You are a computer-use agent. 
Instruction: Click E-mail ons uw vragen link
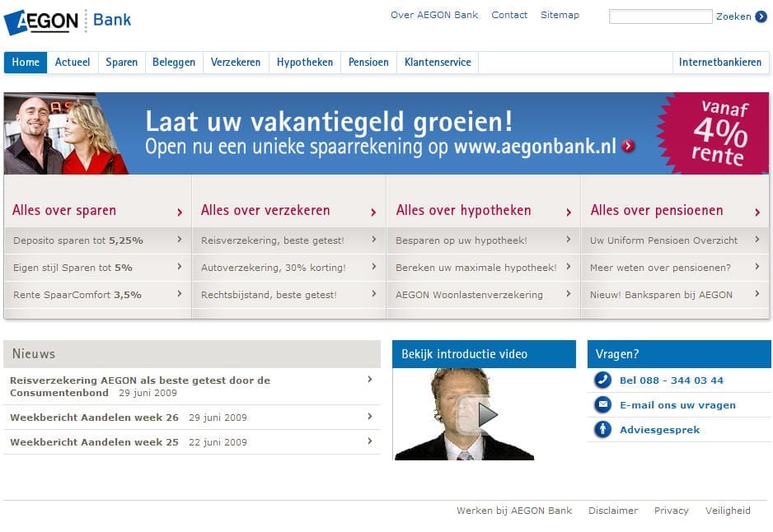tap(678, 405)
